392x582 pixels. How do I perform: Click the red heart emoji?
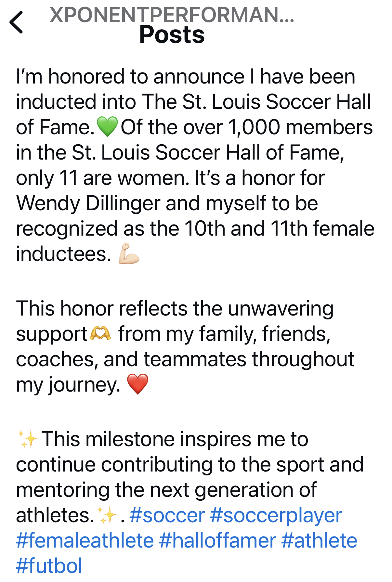pos(138,384)
